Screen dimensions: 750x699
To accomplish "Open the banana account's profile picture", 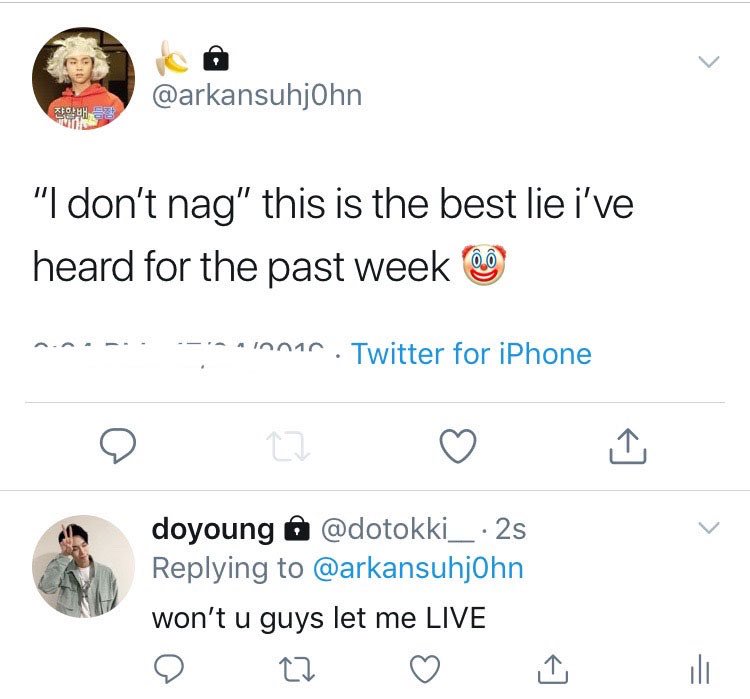I will 83,78.
